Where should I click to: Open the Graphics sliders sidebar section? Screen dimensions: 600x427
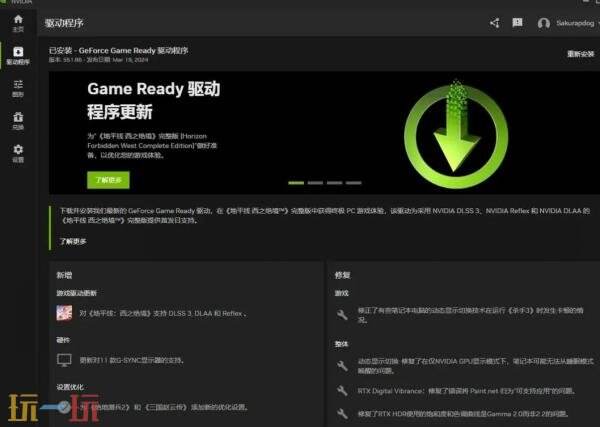[18, 88]
